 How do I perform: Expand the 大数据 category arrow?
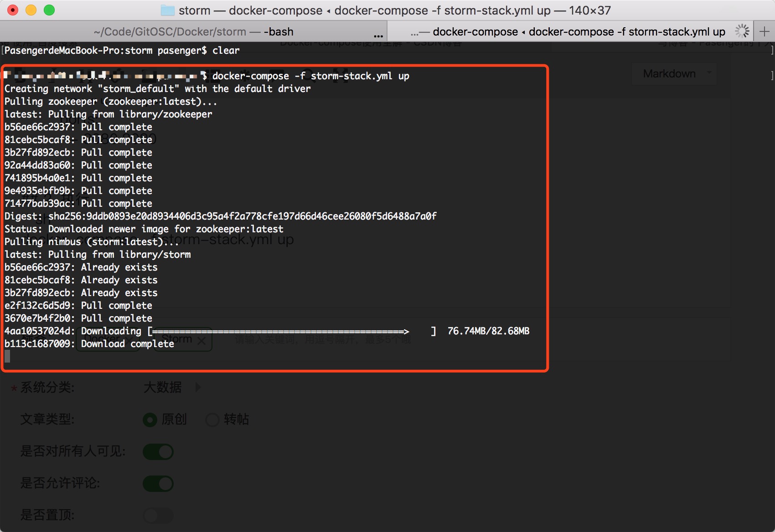tap(198, 387)
